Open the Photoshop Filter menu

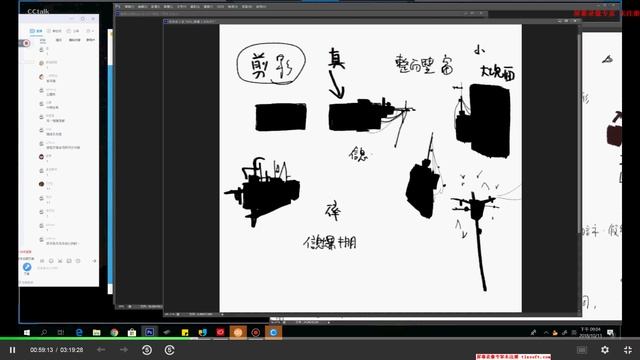pyautogui.click(x=208, y=7)
